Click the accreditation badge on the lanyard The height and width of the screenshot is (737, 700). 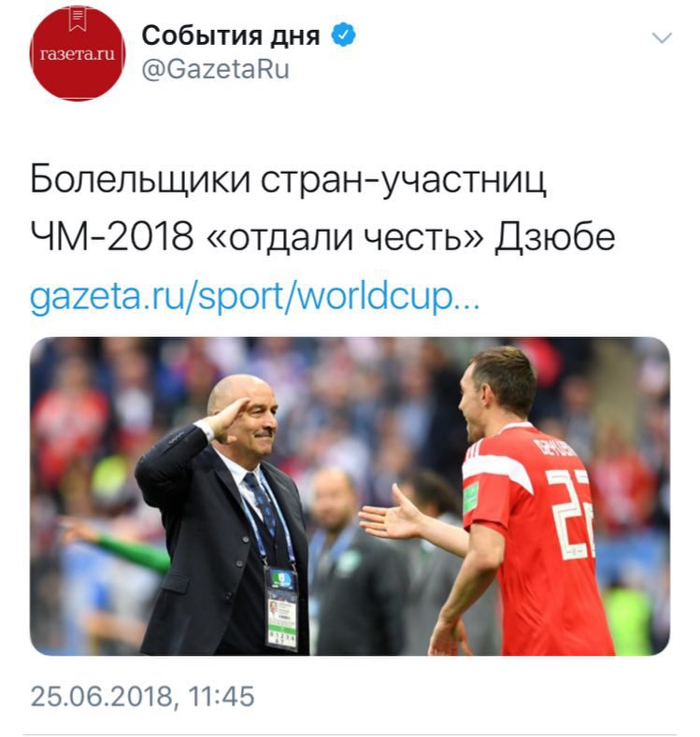[x=281, y=608]
